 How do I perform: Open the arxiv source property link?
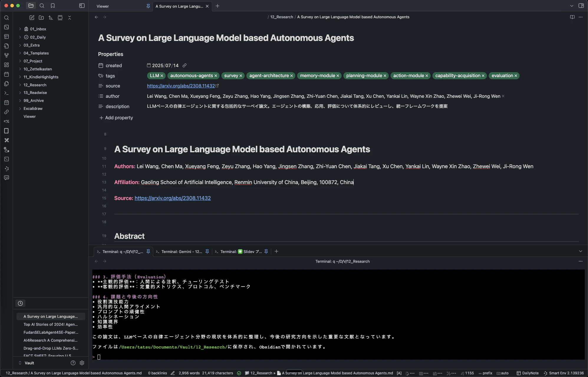click(x=181, y=86)
